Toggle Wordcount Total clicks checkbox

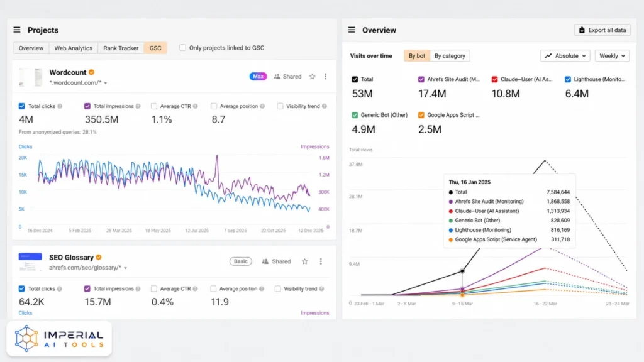tap(22, 106)
